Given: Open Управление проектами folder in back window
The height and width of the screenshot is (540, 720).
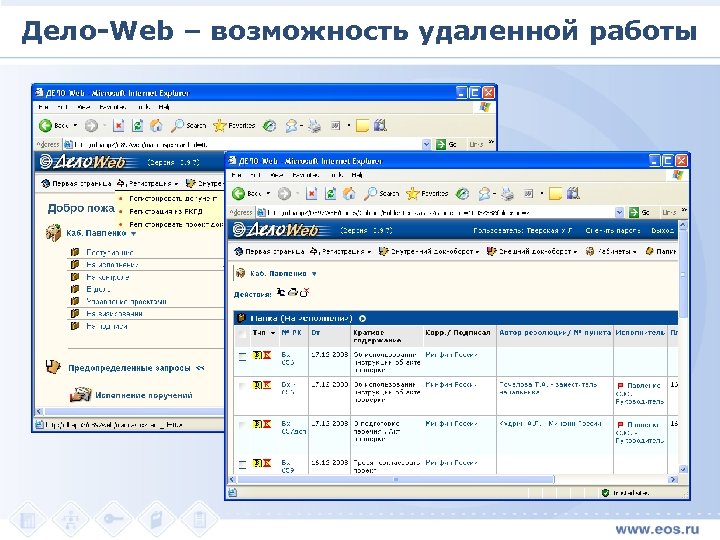Looking at the screenshot, I should [x=126, y=302].
